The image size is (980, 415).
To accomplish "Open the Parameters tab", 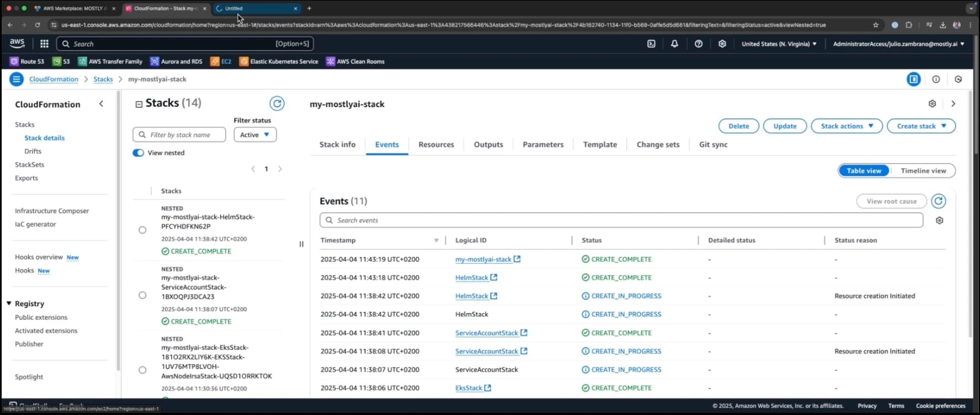I will 543,145.
